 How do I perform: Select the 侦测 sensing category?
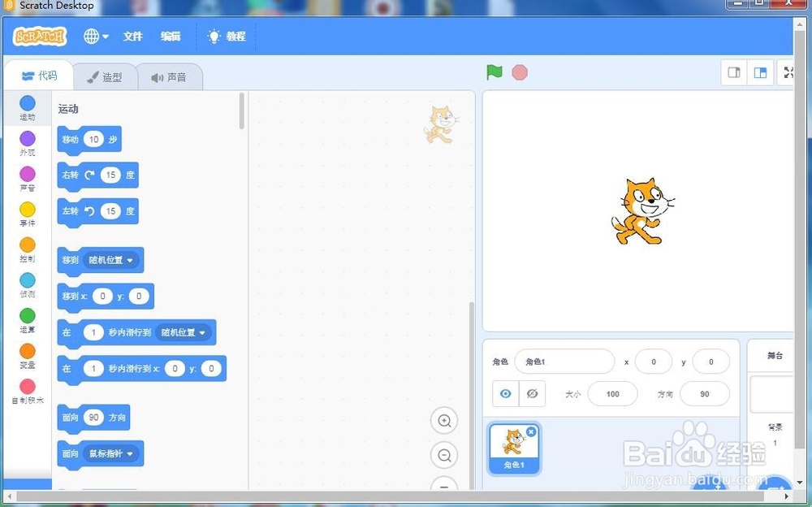pyautogui.click(x=28, y=285)
